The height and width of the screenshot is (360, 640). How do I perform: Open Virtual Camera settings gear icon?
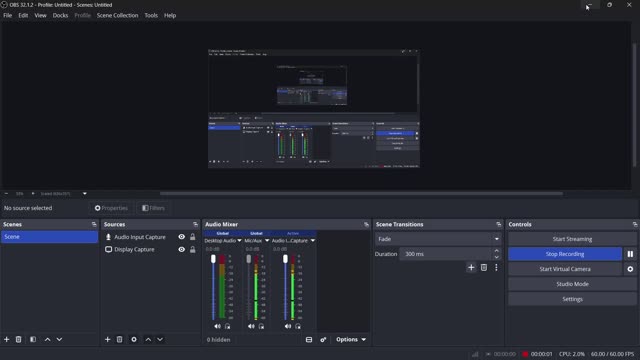tap(630, 269)
